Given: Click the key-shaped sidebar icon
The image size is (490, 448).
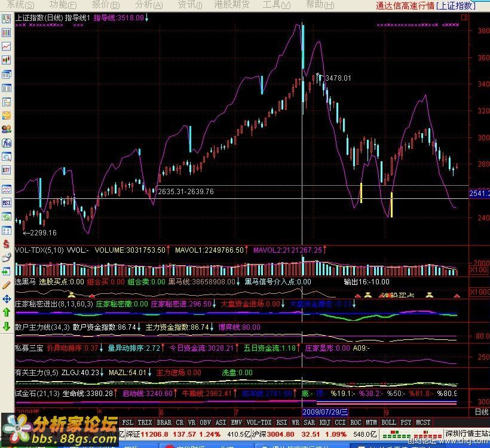Looking at the screenshot, I should [x=6, y=257].
